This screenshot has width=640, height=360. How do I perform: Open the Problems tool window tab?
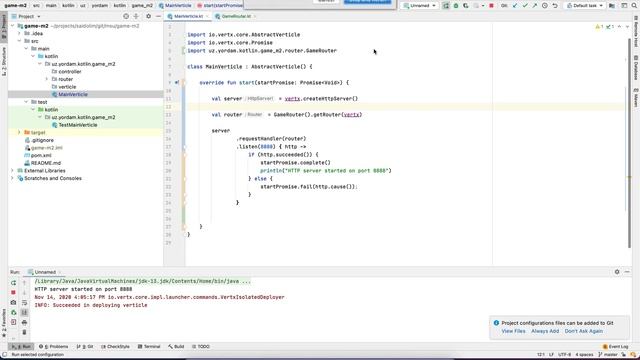53,347
